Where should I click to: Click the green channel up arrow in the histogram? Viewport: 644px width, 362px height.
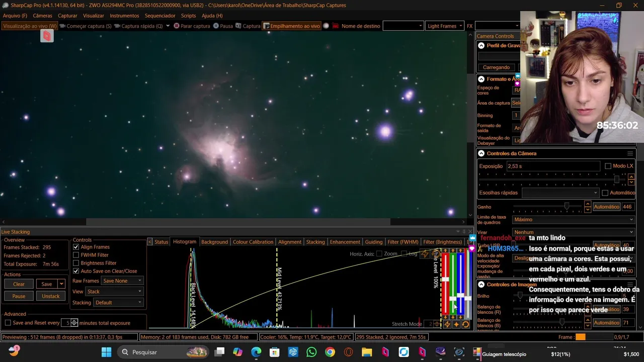point(453,250)
